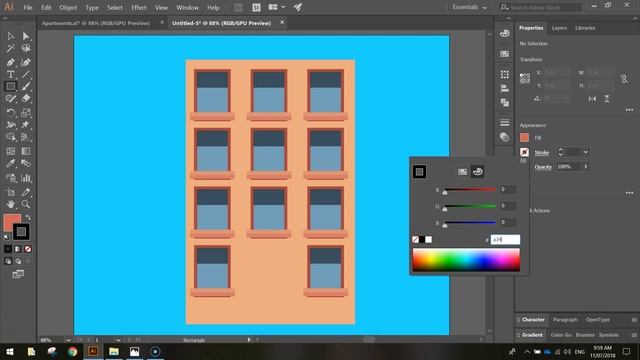Enable Draw Behind mode
The width and height of the screenshot is (640, 360).
tap(18, 261)
